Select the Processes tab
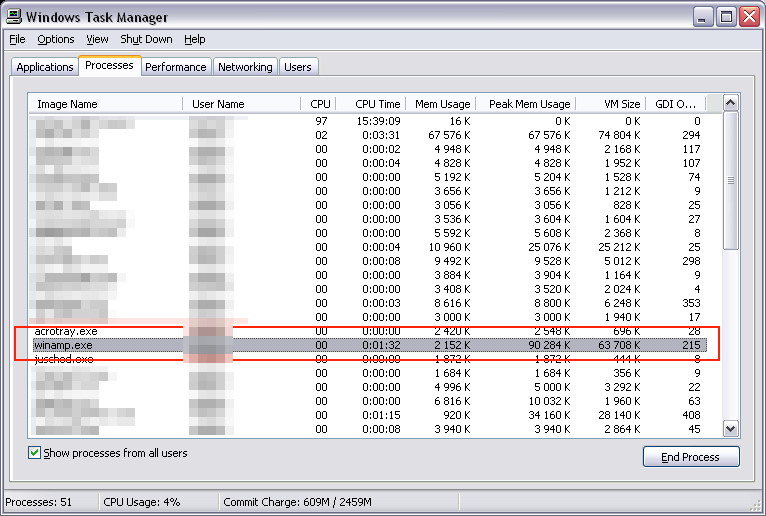 (x=109, y=65)
